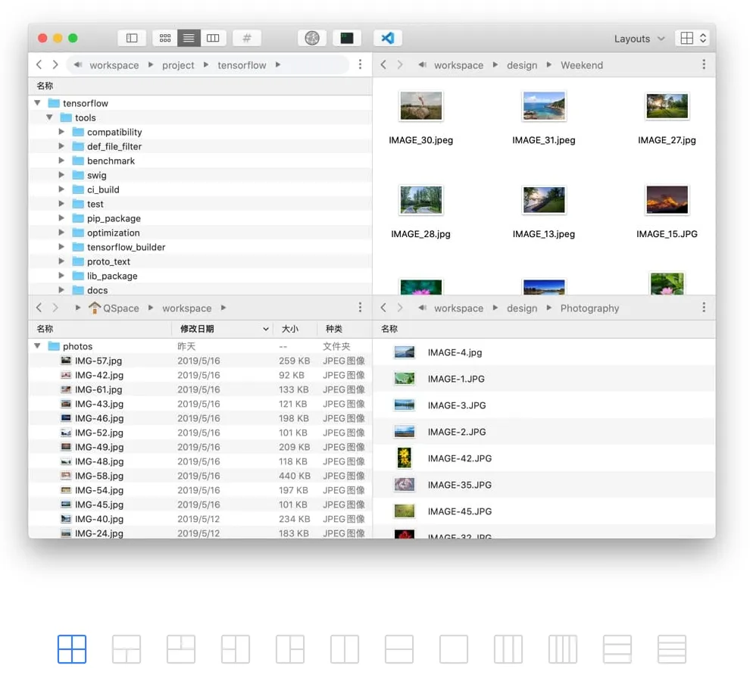Image resolution: width=750 pixels, height=700 pixels.
Task: Select optimization folder row
Action: point(201,233)
